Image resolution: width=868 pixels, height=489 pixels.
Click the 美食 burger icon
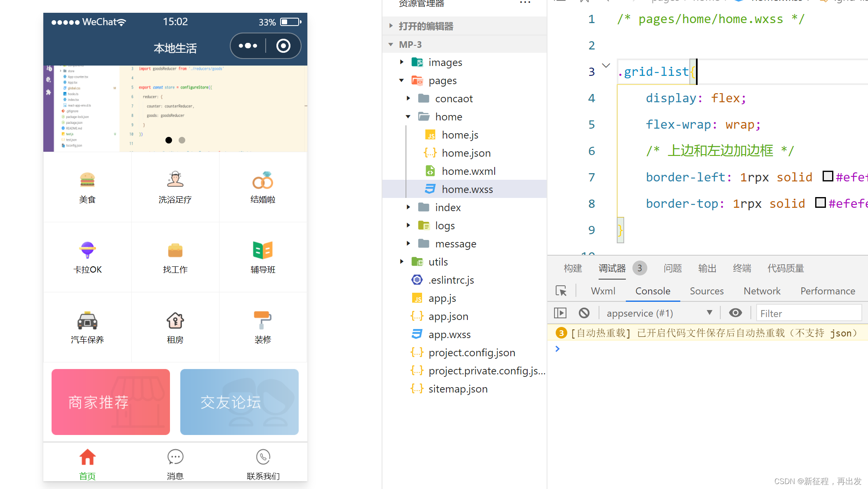point(87,180)
